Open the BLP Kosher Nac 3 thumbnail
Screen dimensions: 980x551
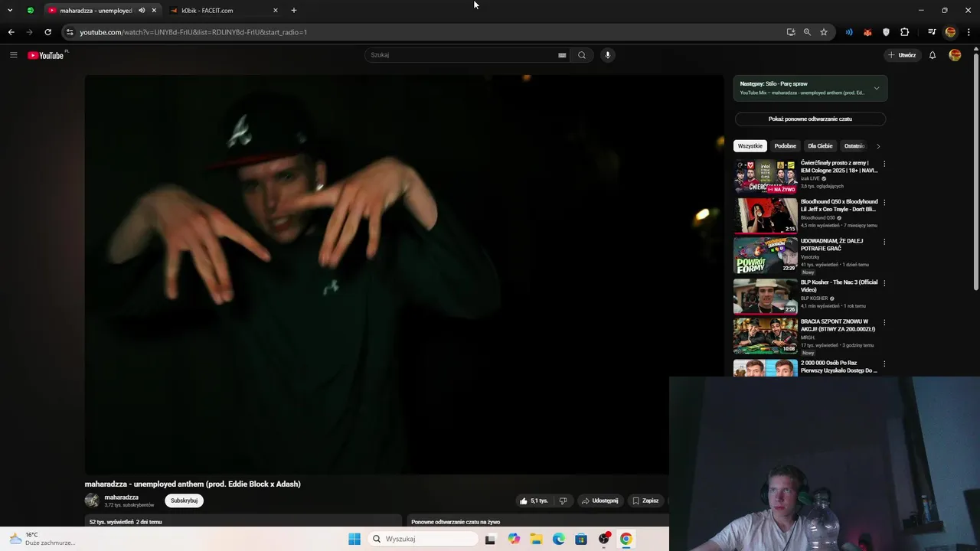766,296
